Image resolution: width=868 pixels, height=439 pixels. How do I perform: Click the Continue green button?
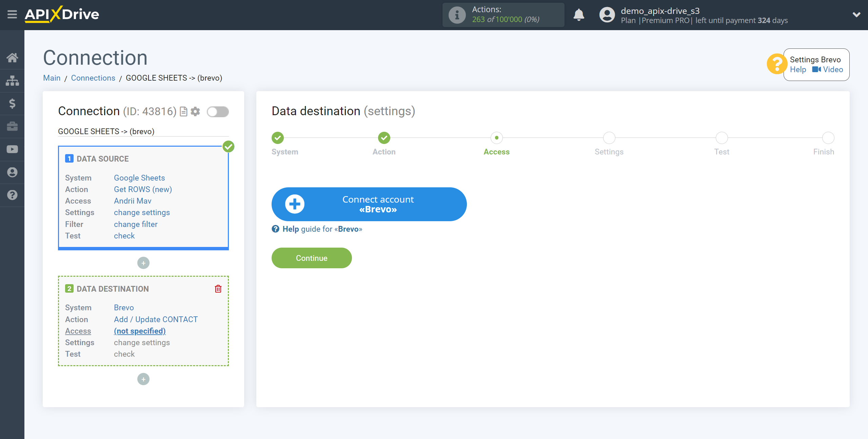point(312,258)
